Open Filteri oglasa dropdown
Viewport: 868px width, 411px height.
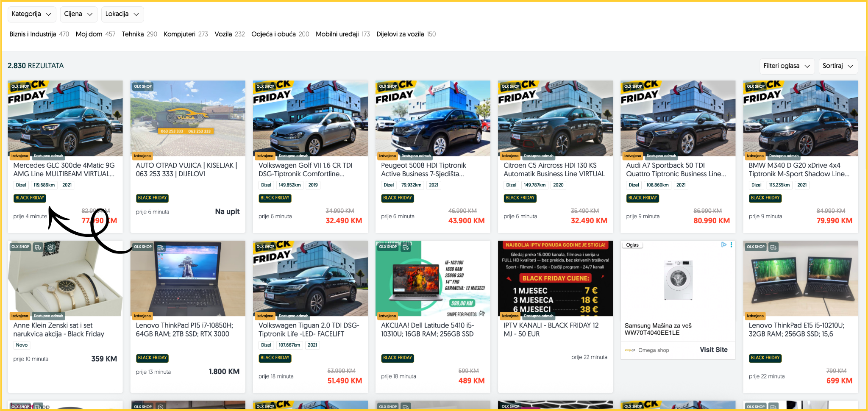[x=786, y=66]
